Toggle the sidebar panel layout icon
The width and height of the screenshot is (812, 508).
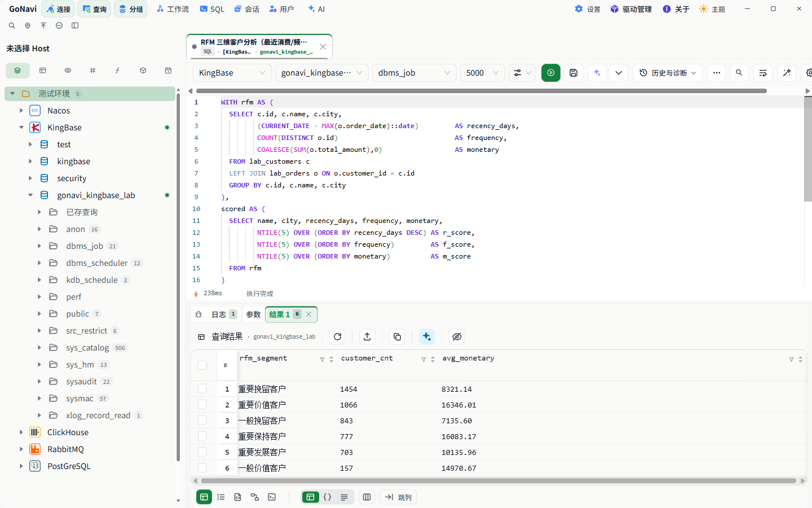(75, 25)
